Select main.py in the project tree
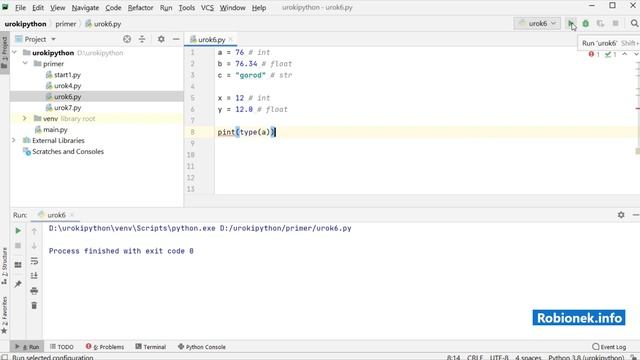The height and width of the screenshot is (360, 640). click(56, 129)
